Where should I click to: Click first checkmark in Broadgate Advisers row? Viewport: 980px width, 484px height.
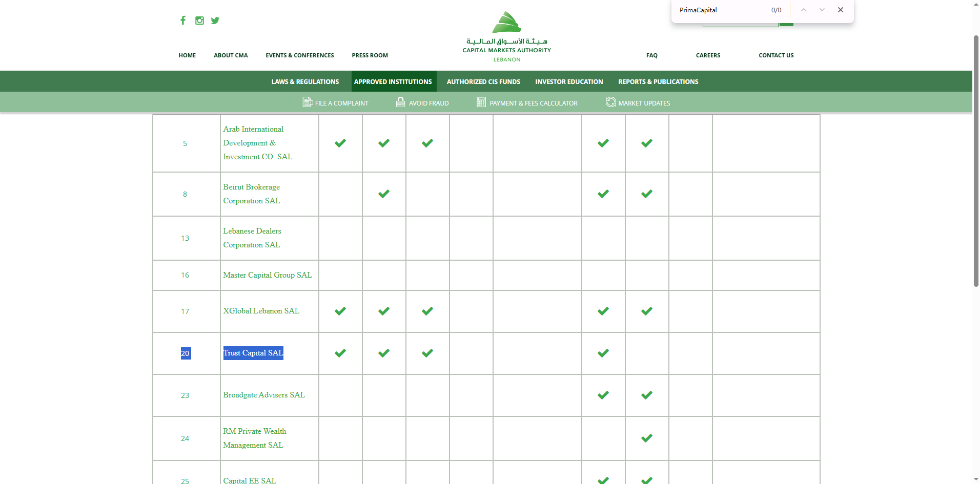coord(603,395)
